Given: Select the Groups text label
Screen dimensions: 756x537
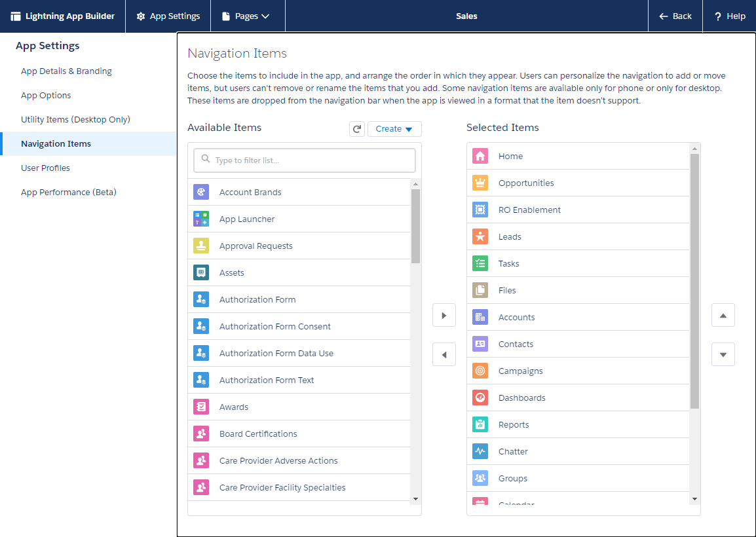Looking at the screenshot, I should (x=512, y=478).
